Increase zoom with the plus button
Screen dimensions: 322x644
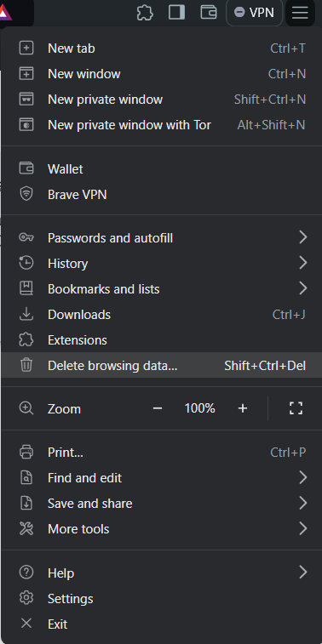pos(243,408)
